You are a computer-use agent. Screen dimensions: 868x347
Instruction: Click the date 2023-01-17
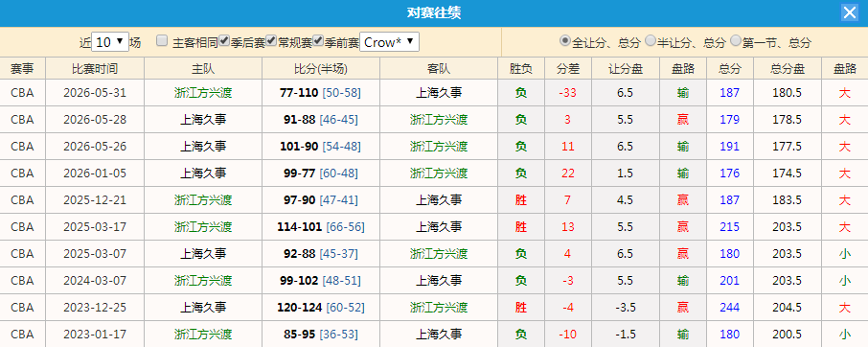(95, 335)
